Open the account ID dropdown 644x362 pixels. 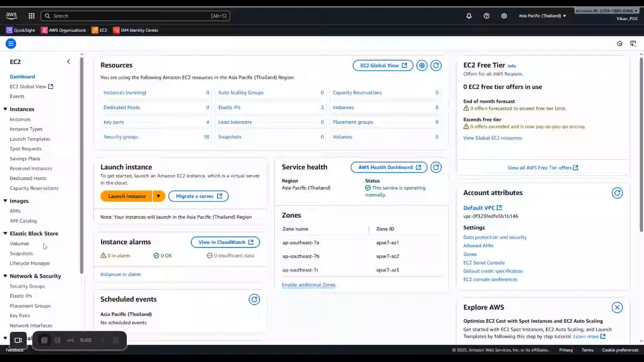point(607,11)
